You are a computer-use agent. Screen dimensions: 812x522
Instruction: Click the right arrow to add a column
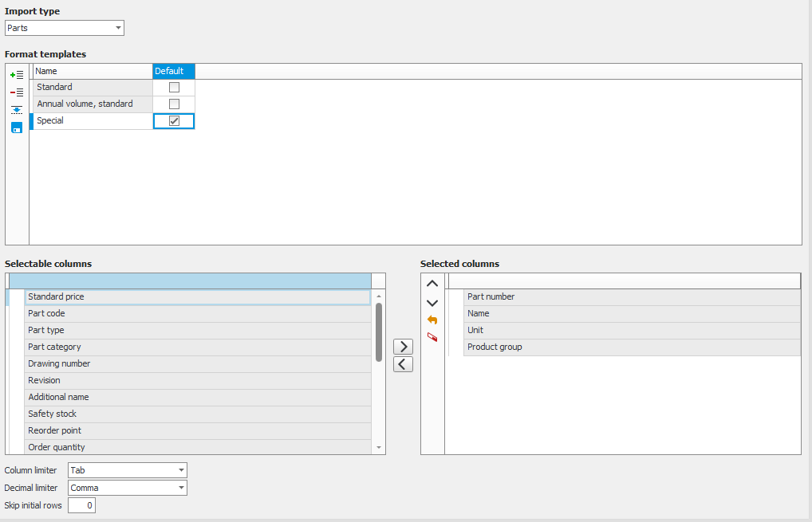point(402,347)
